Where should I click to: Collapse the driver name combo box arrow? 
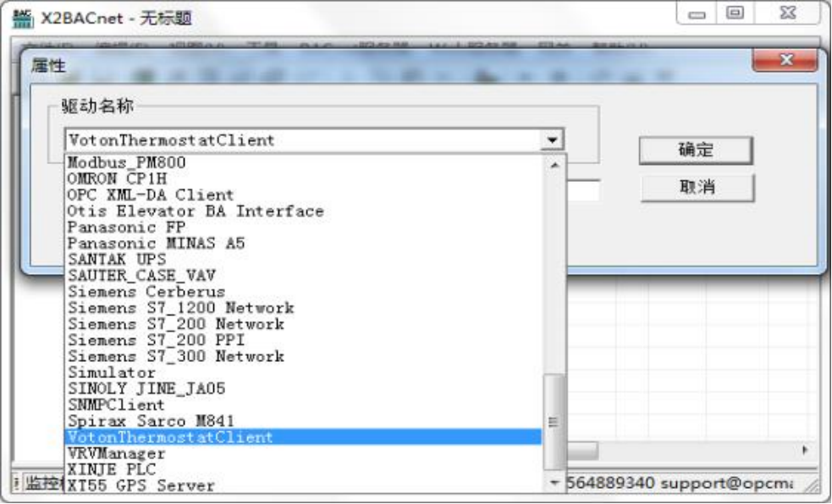click(553, 140)
